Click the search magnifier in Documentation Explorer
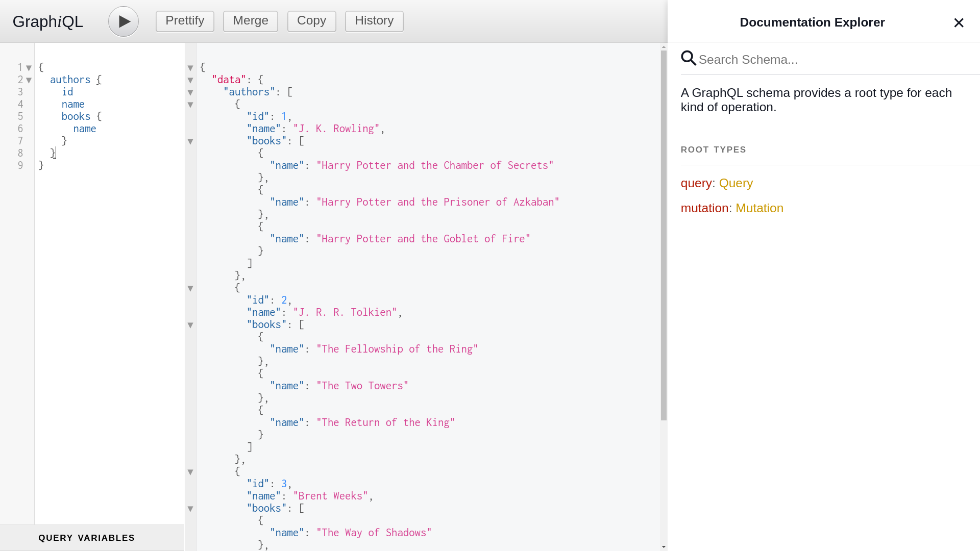980x551 pixels. coord(688,58)
